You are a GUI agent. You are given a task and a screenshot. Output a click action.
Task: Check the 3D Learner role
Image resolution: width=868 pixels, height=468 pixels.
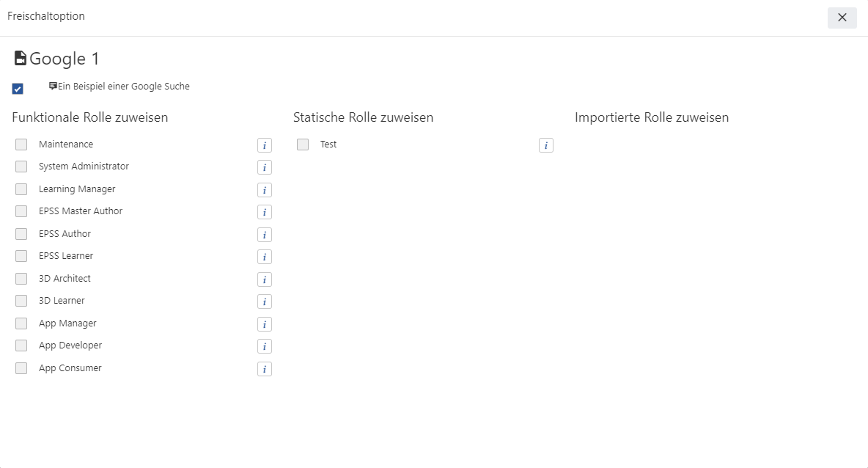click(x=21, y=301)
